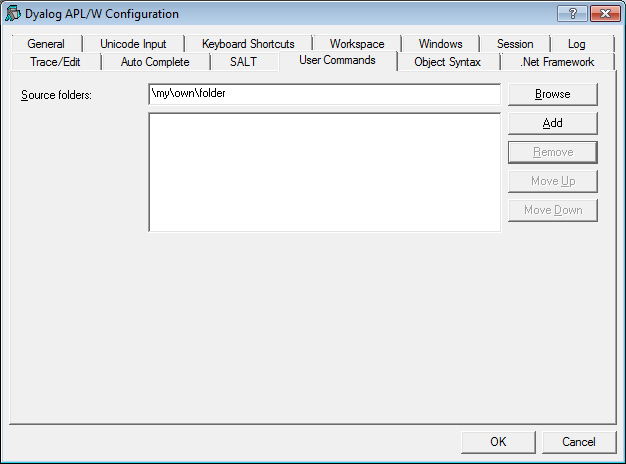This screenshot has height=464, width=626.
Task: Close the Configuration dialog with X
Action: (605, 14)
